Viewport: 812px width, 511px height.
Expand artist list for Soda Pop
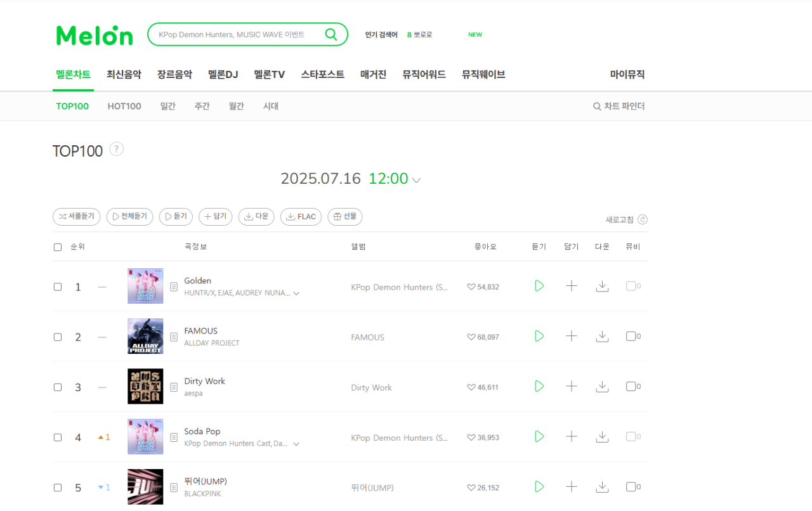click(296, 444)
